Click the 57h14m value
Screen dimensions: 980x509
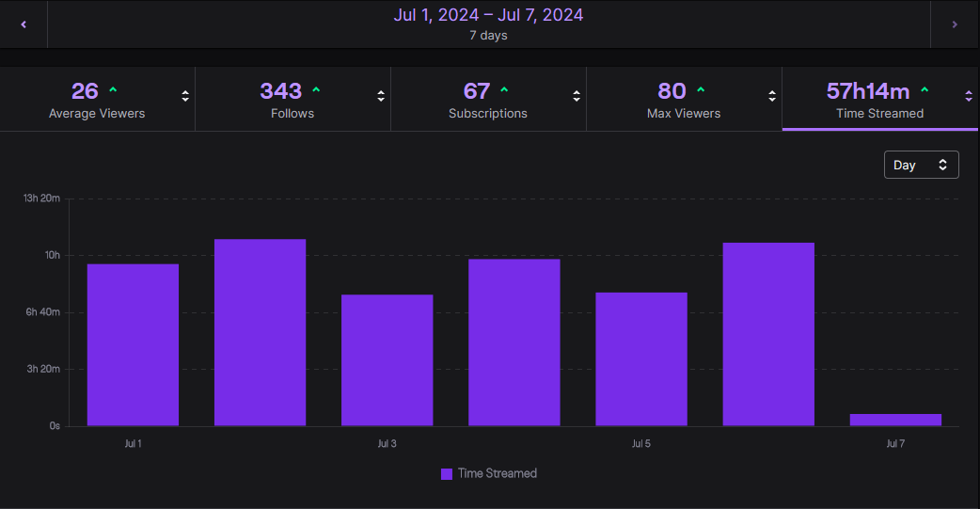coord(868,91)
